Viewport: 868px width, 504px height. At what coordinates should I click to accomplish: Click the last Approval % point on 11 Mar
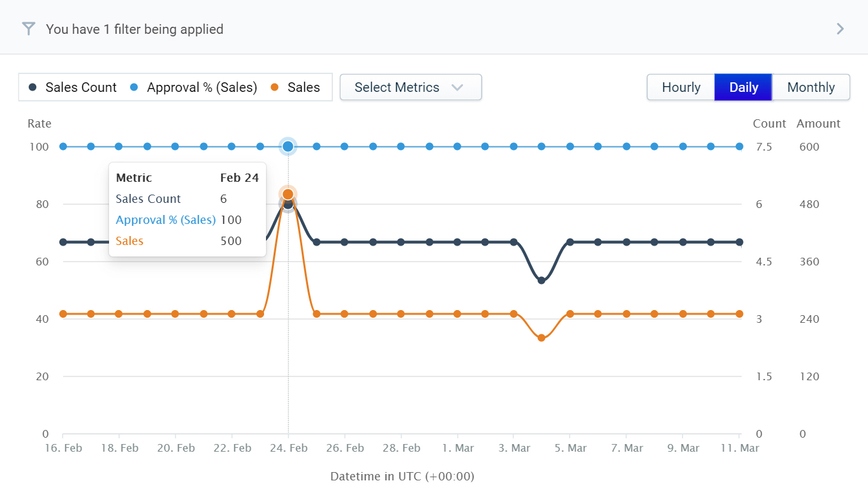tap(739, 147)
